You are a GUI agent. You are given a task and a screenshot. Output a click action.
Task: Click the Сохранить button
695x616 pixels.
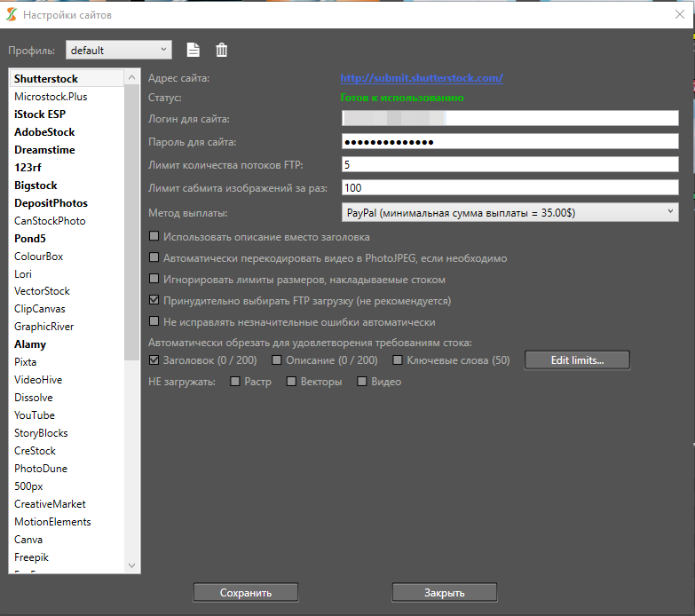(x=246, y=593)
